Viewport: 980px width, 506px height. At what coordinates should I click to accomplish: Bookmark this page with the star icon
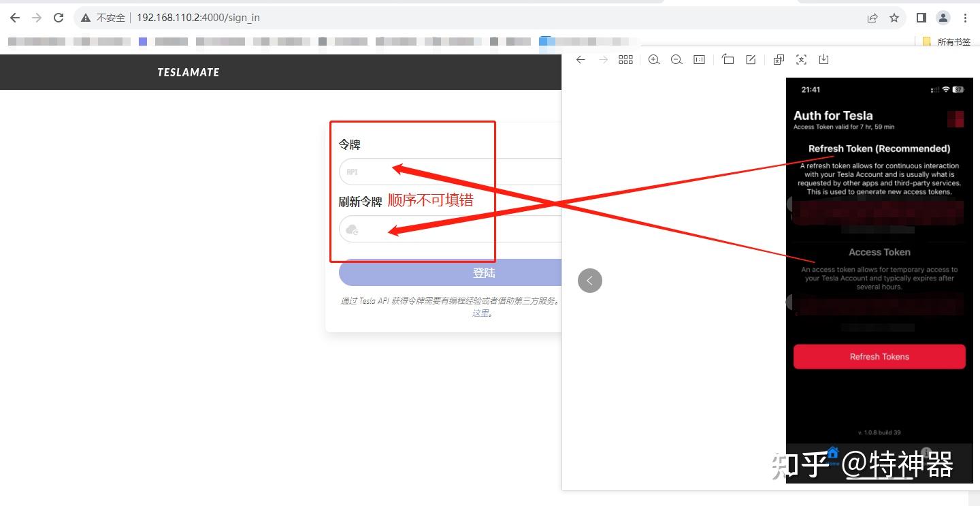(x=894, y=18)
